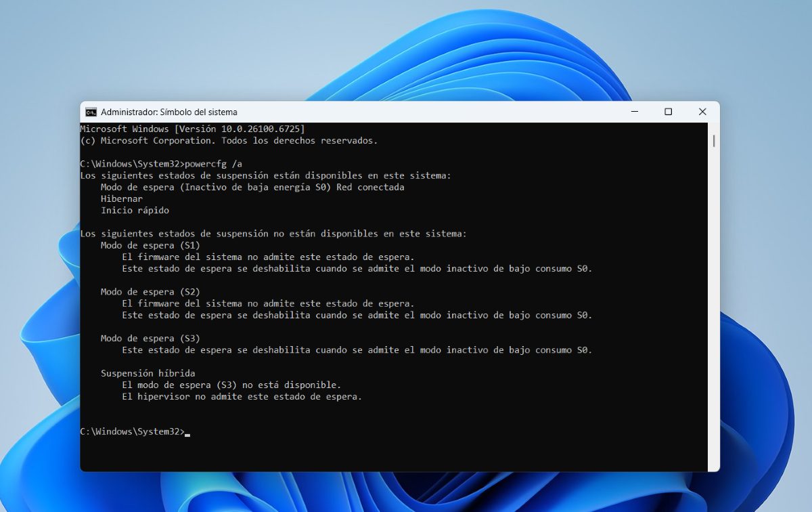
Task: Click the "Administrador: Símbolo del sistema" title text
Action: (x=169, y=112)
